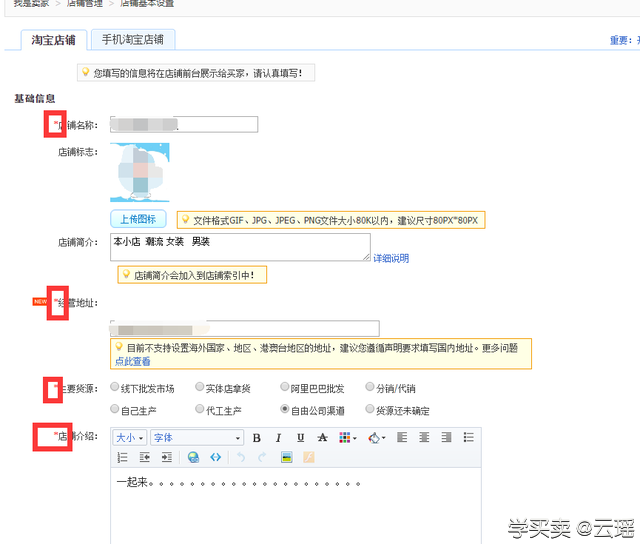Screen dimensions: 640x544
Task: Focus the 店铺简介 text area
Action: [240, 247]
